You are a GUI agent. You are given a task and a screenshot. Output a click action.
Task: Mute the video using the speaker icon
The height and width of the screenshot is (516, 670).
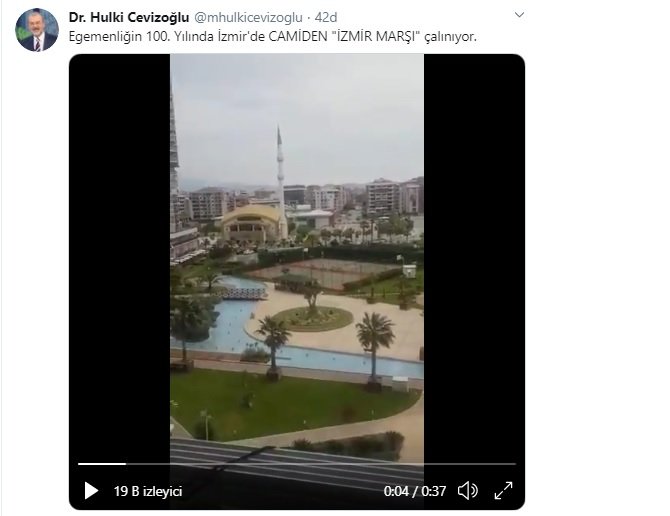coord(468,491)
